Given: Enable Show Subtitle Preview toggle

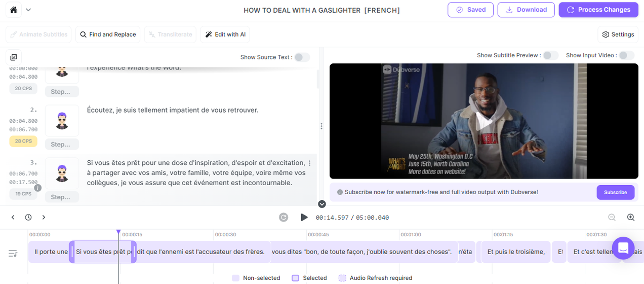Looking at the screenshot, I should click(550, 55).
